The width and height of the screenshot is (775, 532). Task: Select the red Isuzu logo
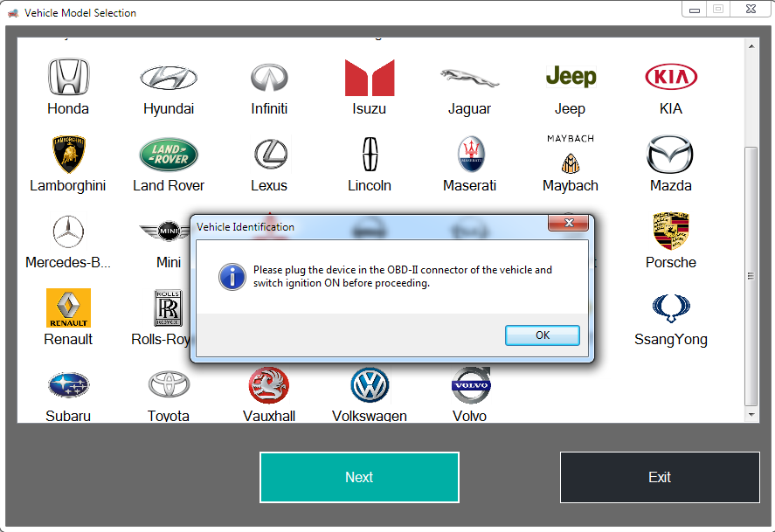pyautogui.click(x=370, y=78)
